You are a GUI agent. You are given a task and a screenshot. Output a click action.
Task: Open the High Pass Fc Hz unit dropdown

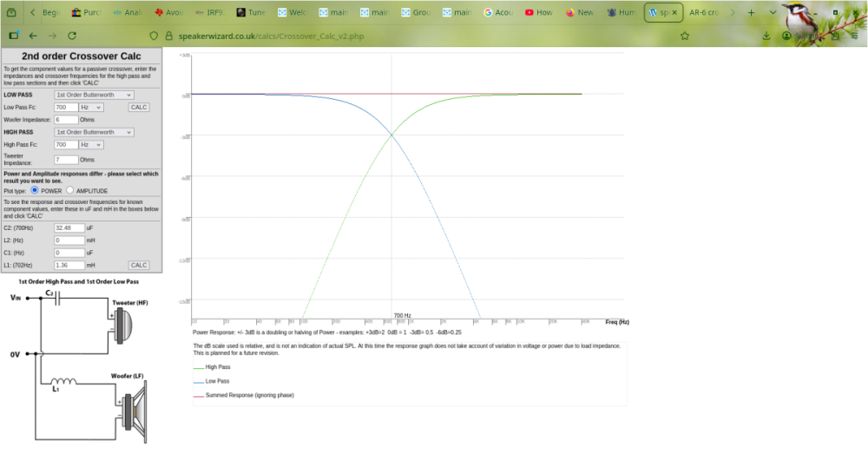pos(91,144)
